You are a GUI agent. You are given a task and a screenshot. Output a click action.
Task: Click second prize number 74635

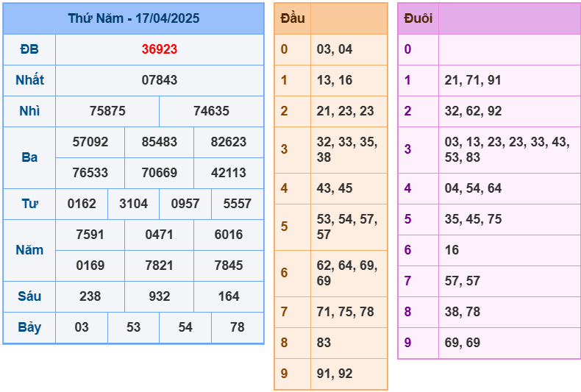click(x=211, y=111)
